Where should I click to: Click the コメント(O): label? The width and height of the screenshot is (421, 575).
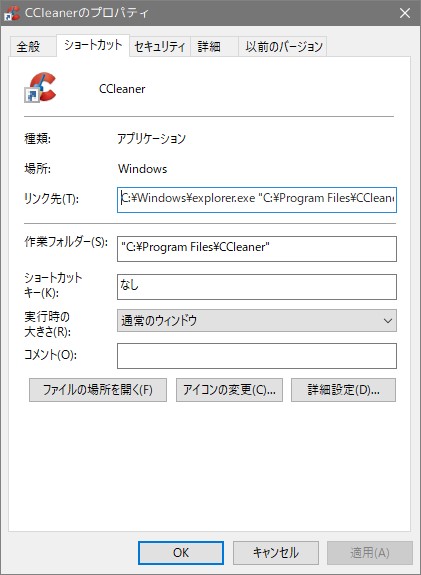coord(50,355)
